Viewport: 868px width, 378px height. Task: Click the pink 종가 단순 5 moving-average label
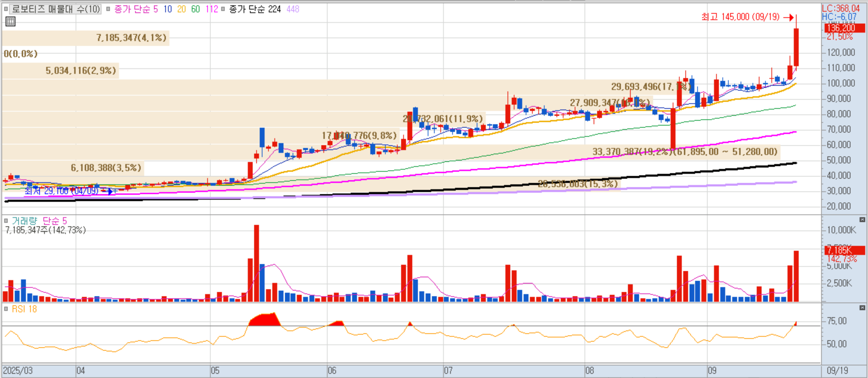point(136,9)
